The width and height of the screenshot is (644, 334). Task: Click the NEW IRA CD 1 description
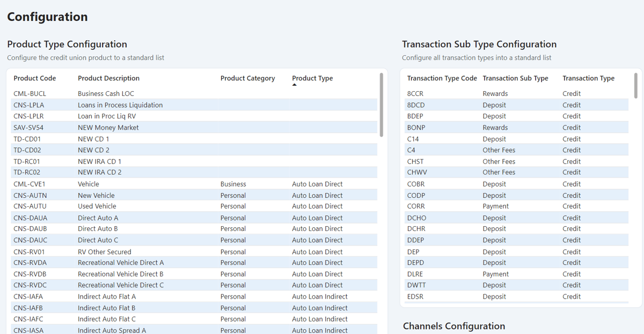99,161
